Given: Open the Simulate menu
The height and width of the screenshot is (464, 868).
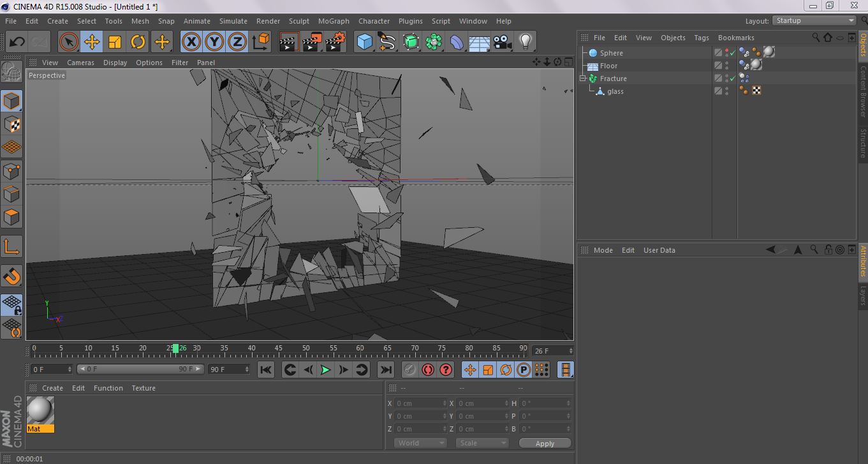Looking at the screenshot, I should [233, 21].
